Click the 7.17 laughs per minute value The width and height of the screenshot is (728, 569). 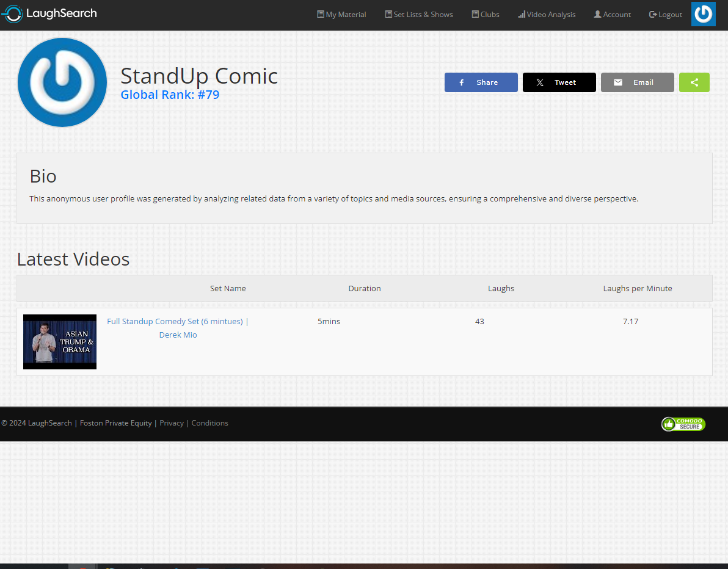(x=630, y=321)
